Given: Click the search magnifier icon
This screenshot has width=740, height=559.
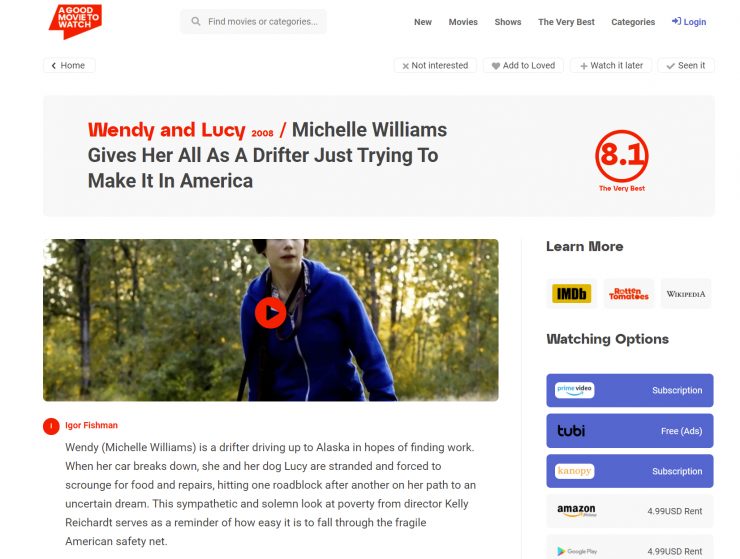Looking at the screenshot, I should point(195,21).
